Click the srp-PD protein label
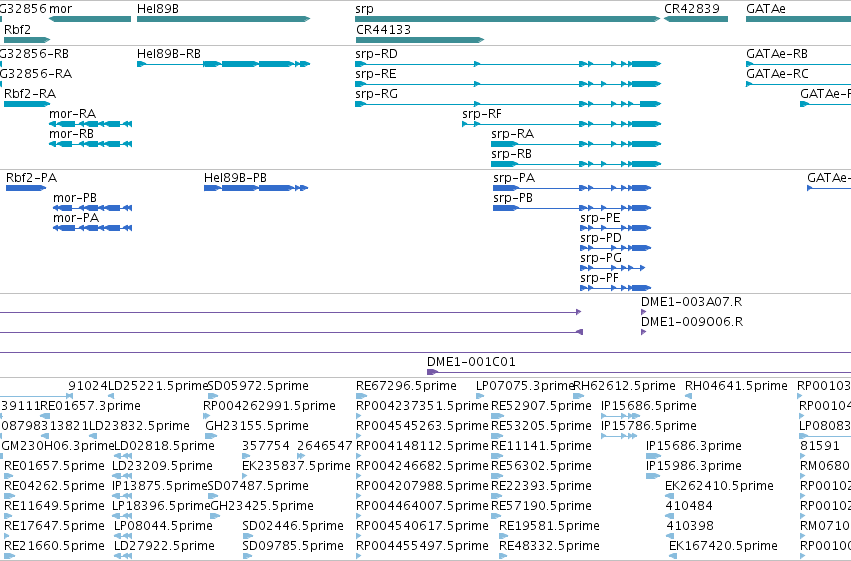Viewport: 851px width, 561px height. 601,238
